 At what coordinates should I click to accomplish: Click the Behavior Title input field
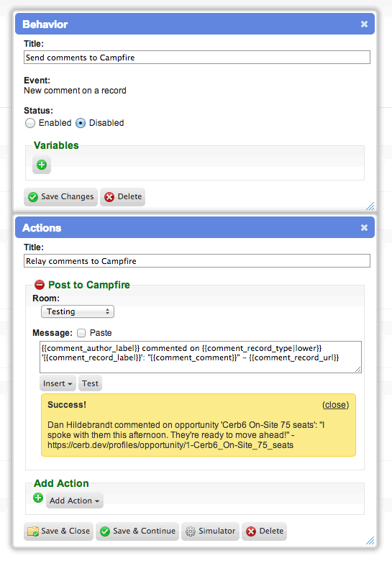pos(197,58)
